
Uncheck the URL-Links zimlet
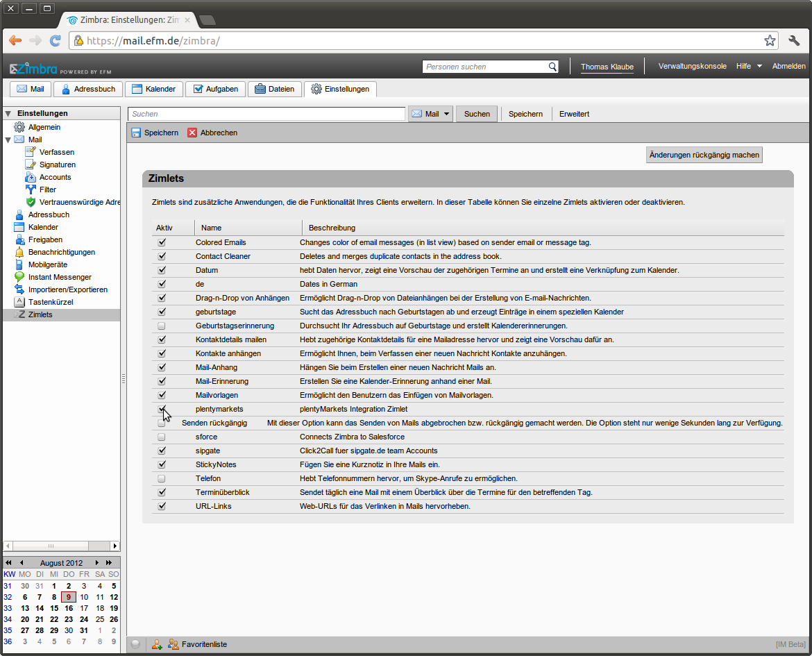162,506
